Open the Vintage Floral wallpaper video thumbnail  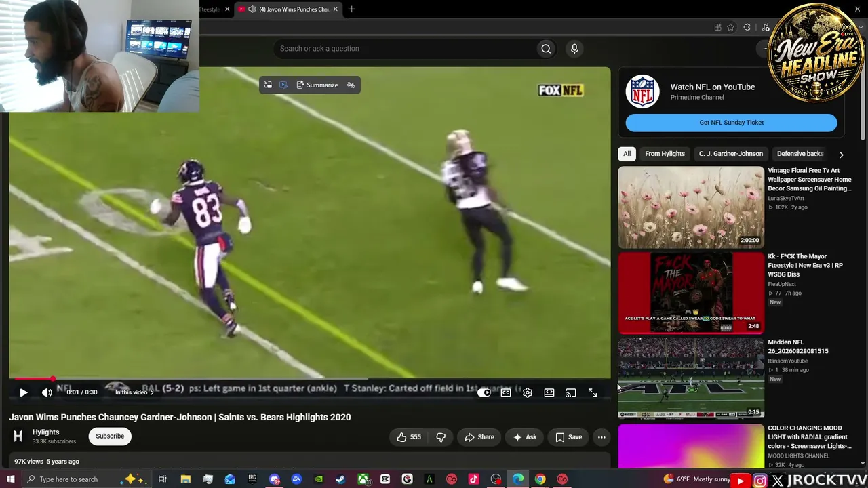[x=691, y=207]
